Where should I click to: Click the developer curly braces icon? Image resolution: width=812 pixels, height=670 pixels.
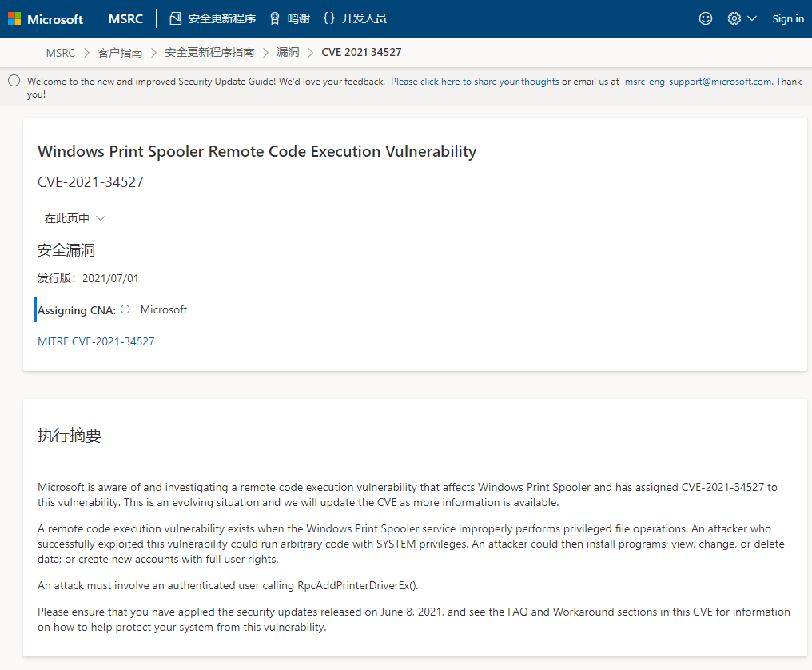pyautogui.click(x=328, y=18)
